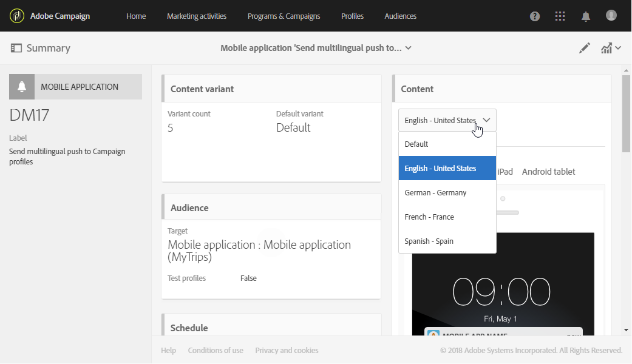Click the DM17 delivery ID
The image size is (632, 364).
[x=29, y=115]
